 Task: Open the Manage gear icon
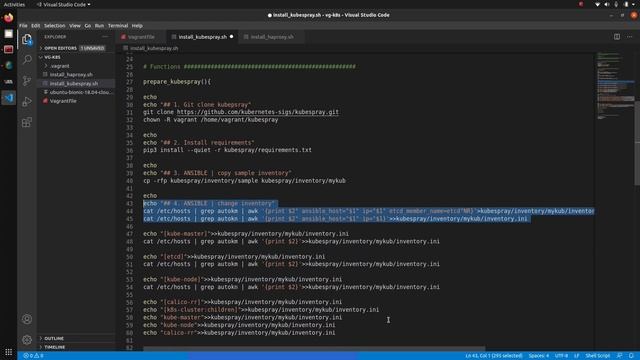(27, 340)
